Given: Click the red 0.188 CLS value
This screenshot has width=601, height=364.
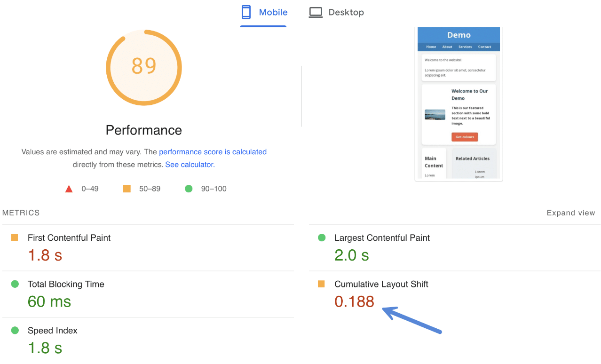Looking at the screenshot, I should [354, 301].
